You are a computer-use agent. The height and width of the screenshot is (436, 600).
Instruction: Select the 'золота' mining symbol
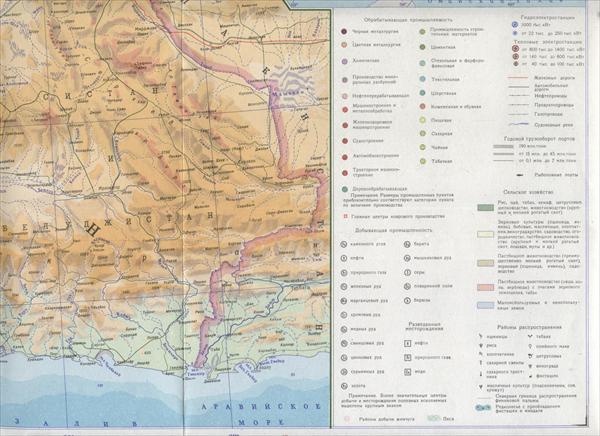pyautogui.click(x=344, y=386)
